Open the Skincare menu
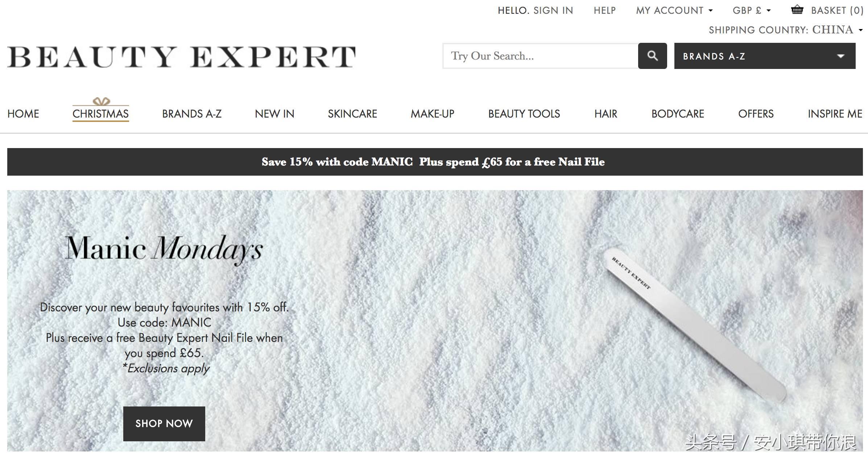Viewport: 868px width, 458px height. coord(352,114)
